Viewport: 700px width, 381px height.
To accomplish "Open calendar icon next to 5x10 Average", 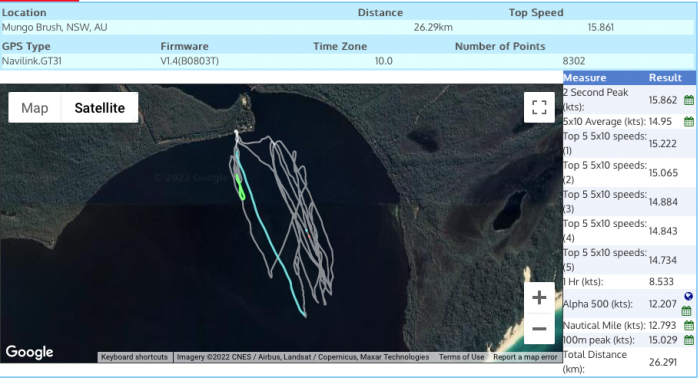I will (x=689, y=121).
